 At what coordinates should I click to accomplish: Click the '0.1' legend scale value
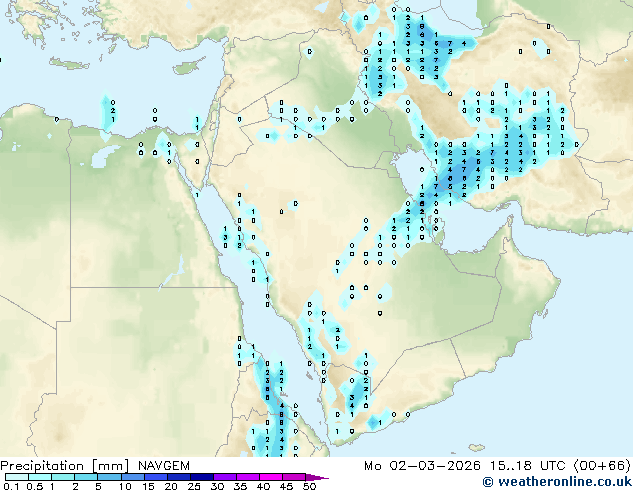click(x=11, y=486)
